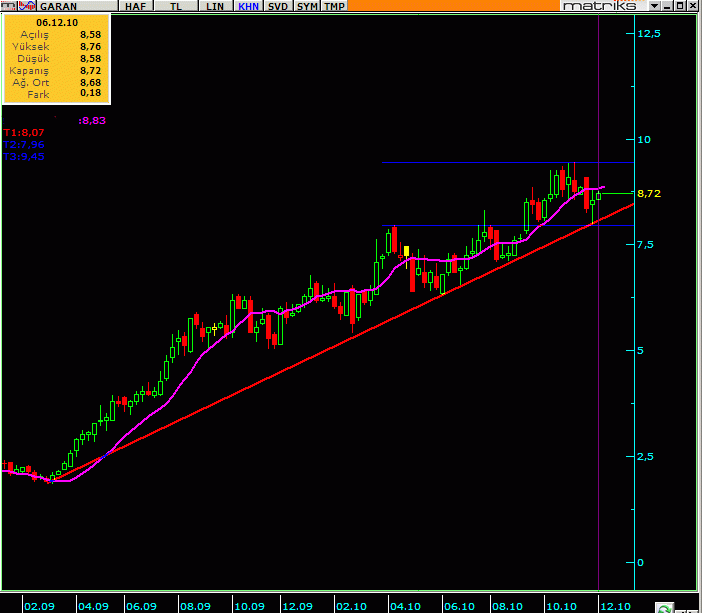Viewport: 702px width, 613px height.
Task: Click the matriks logo in title bar
Action: pyautogui.click(x=596, y=6)
